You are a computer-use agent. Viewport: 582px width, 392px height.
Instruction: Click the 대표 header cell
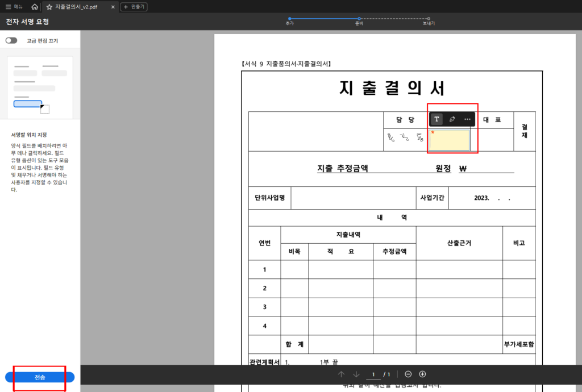point(492,120)
